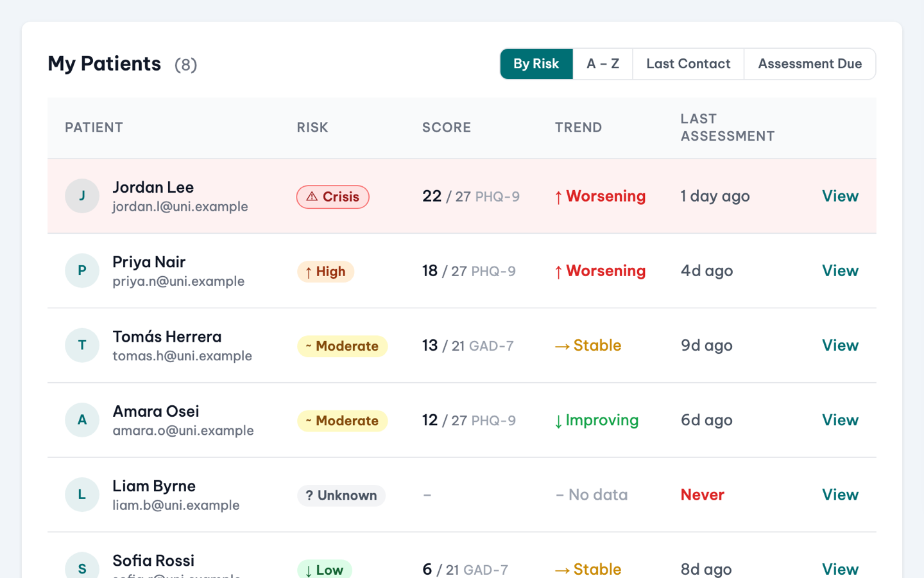Select the name Tomás Herrera
Screen dimensions: 924x578
(167, 337)
